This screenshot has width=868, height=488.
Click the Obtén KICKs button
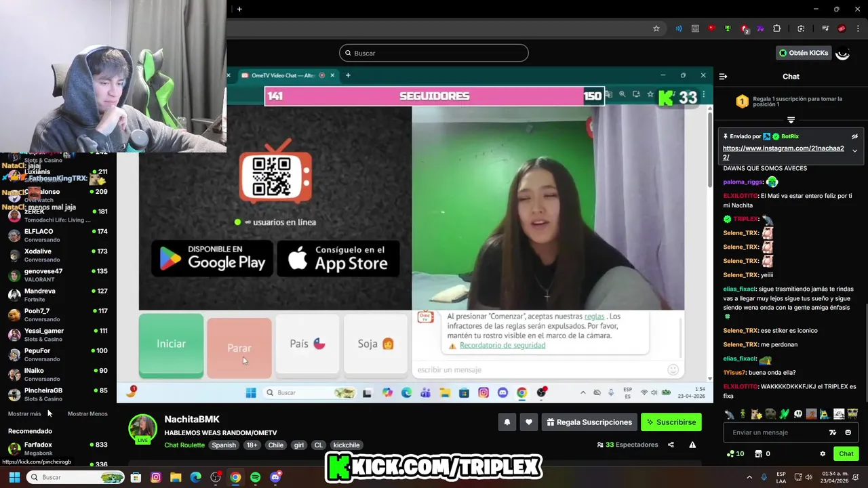[x=804, y=53]
